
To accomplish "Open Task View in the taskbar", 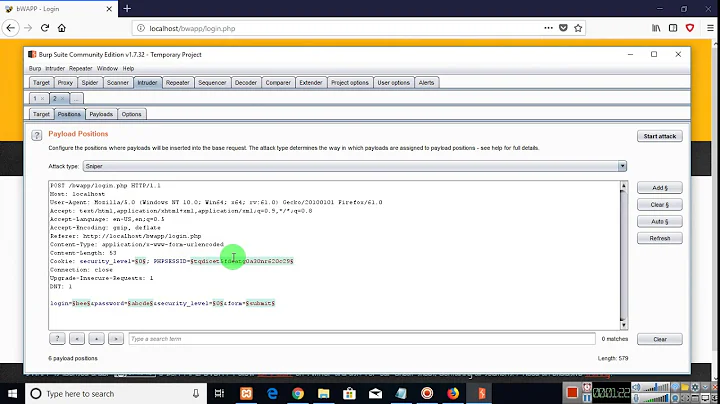I will point(219,393).
